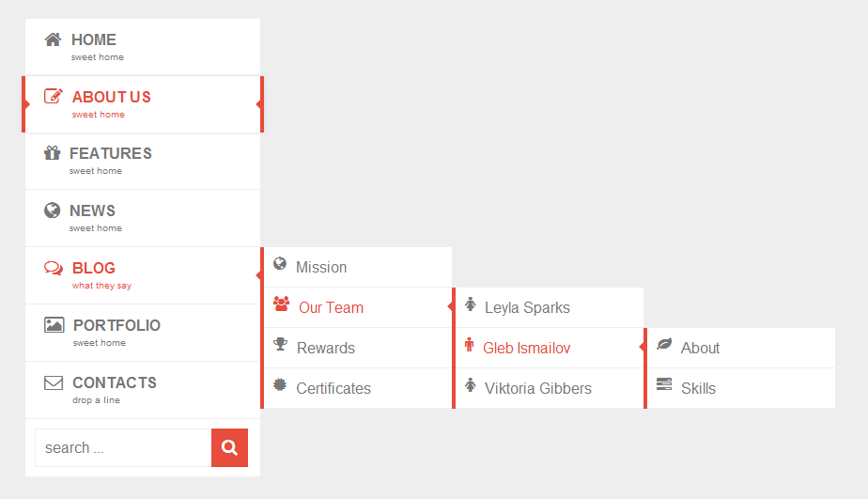Open Viktoria Gibbers team member link
868x499 pixels.
[x=537, y=388]
